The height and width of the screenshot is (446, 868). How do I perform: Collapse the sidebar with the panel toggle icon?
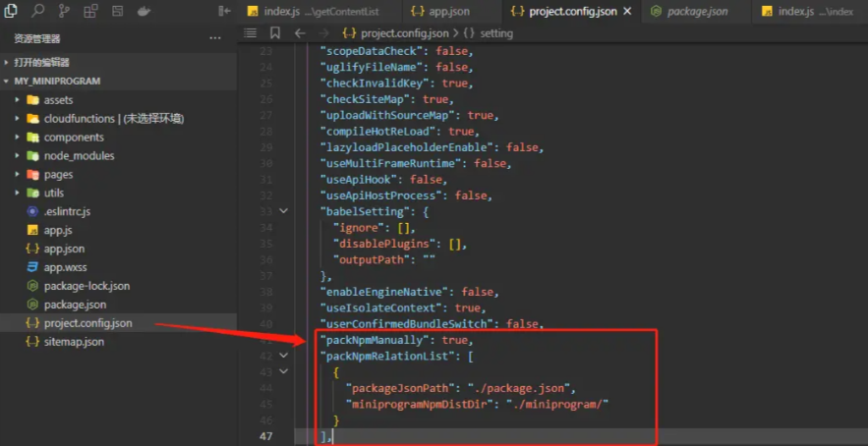coord(223,12)
